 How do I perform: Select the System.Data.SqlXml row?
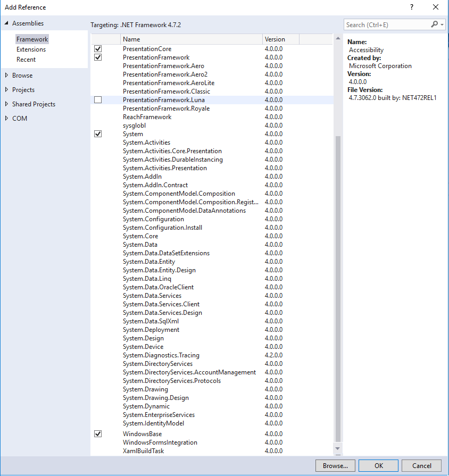pyautogui.click(x=212, y=321)
